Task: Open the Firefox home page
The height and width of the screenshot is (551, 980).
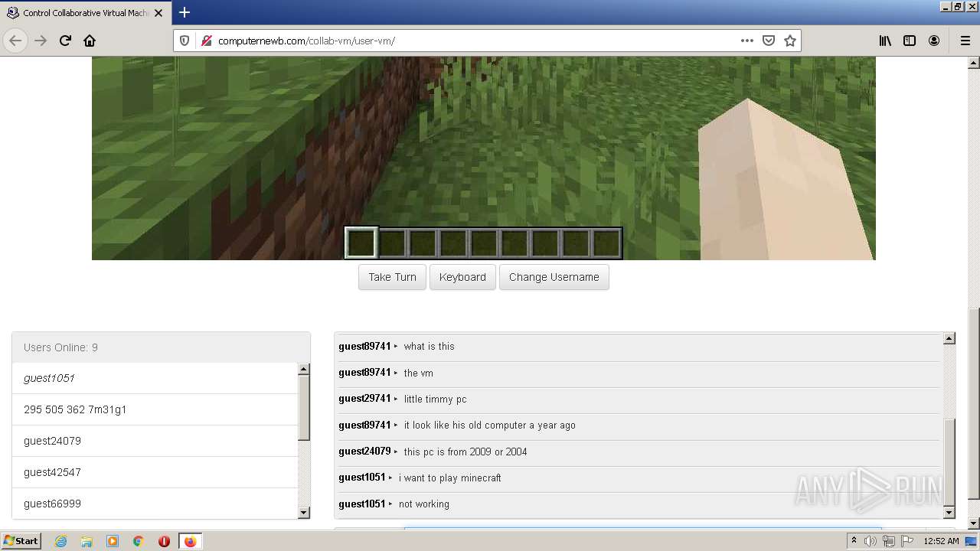Action: click(x=90, y=41)
